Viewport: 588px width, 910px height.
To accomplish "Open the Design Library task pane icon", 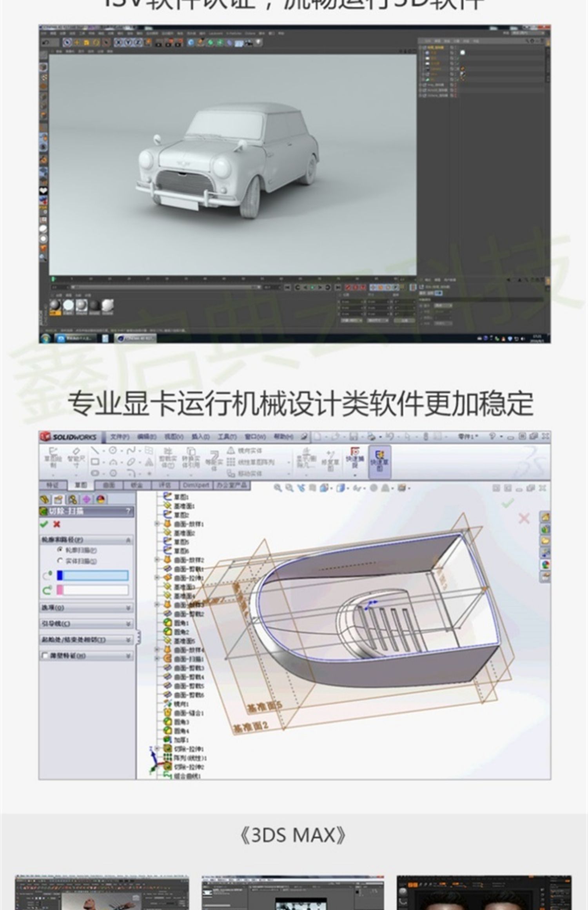I will point(545,529).
